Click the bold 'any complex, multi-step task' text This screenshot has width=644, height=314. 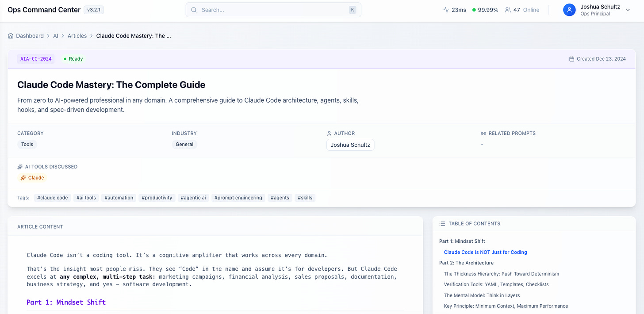point(107,277)
